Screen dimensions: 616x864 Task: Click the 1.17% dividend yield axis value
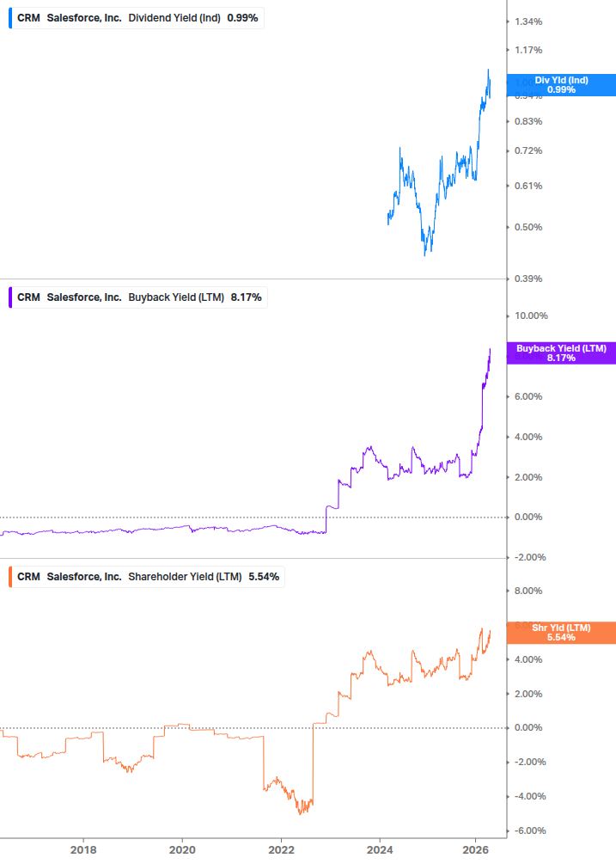[528, 50]
